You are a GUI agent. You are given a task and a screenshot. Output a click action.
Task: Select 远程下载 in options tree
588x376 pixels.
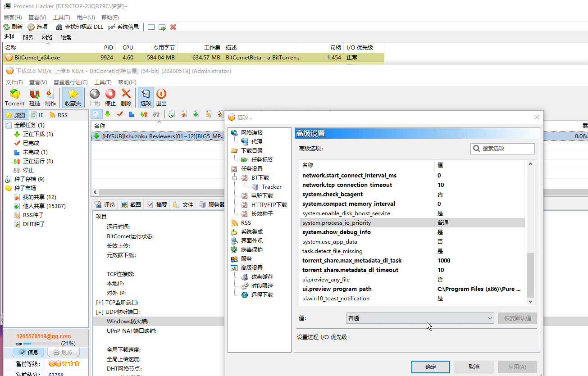(x=262, y=295)
